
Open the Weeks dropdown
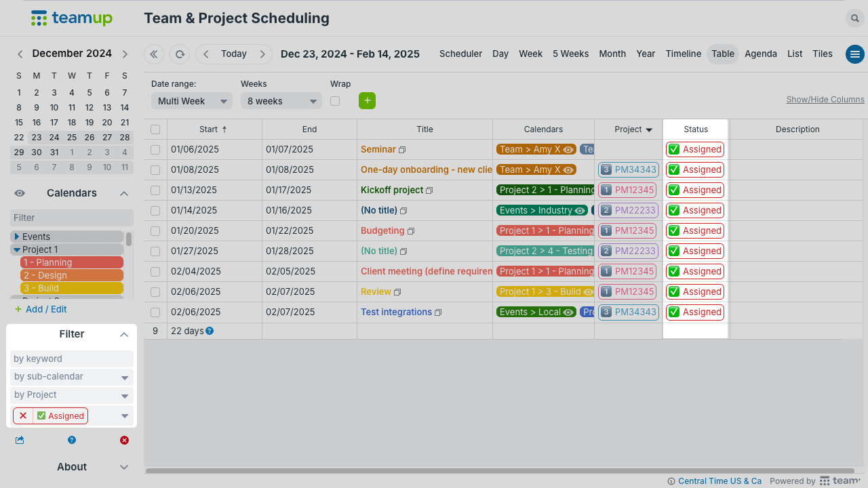[x=281, y=101]
